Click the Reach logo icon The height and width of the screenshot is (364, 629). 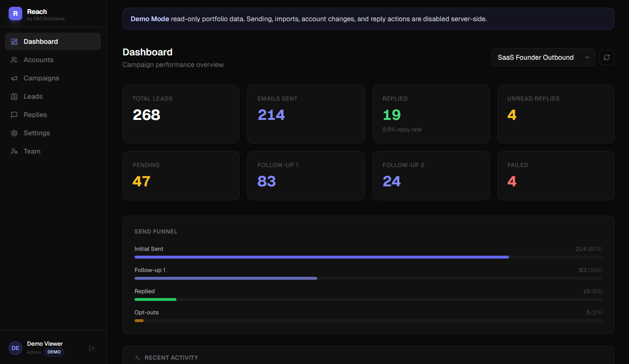click(15, 14)
